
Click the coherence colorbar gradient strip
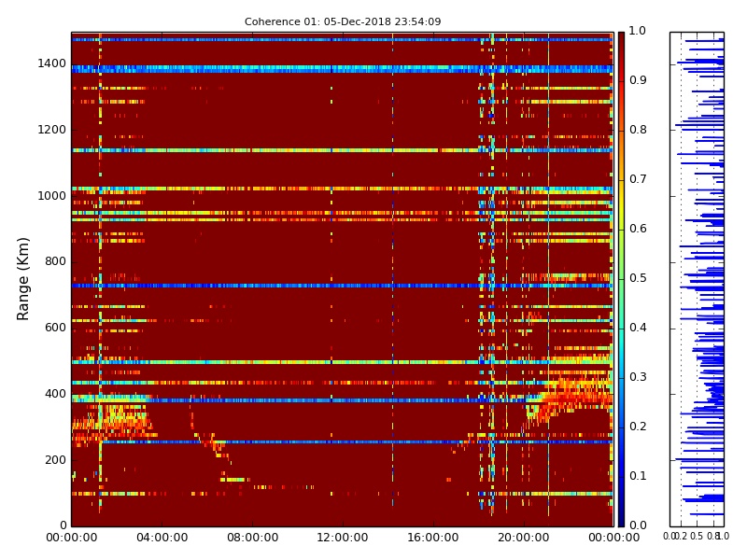[x=621, y=279]
